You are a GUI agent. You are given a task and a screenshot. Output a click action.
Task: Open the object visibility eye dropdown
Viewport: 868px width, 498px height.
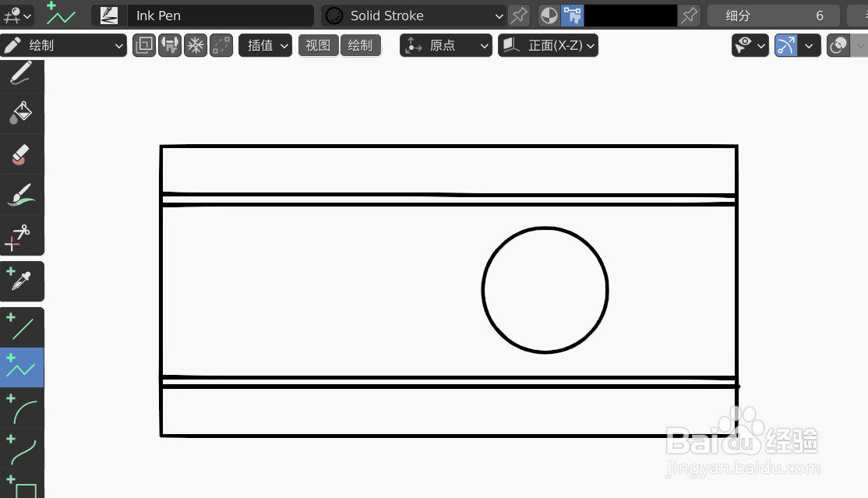coord(750,45)
